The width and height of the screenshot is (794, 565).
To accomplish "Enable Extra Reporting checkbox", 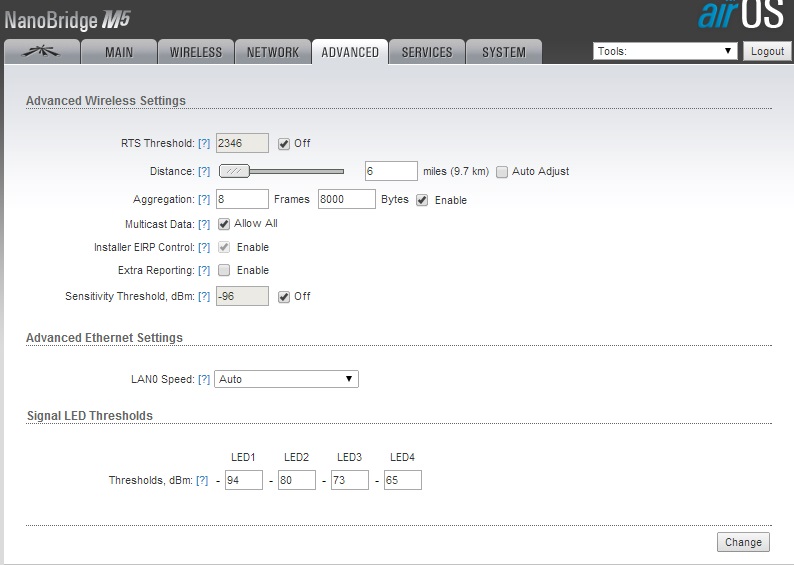I will (x=224, y=271).
